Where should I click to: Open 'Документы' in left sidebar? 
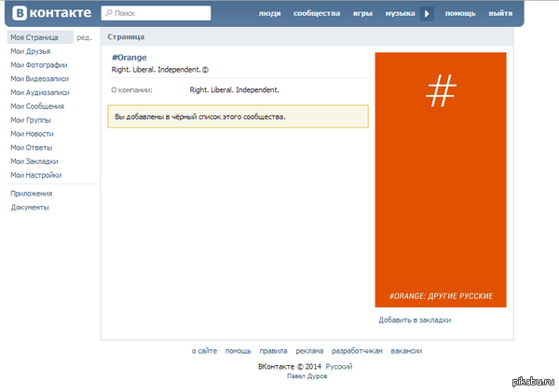[30, 208]
